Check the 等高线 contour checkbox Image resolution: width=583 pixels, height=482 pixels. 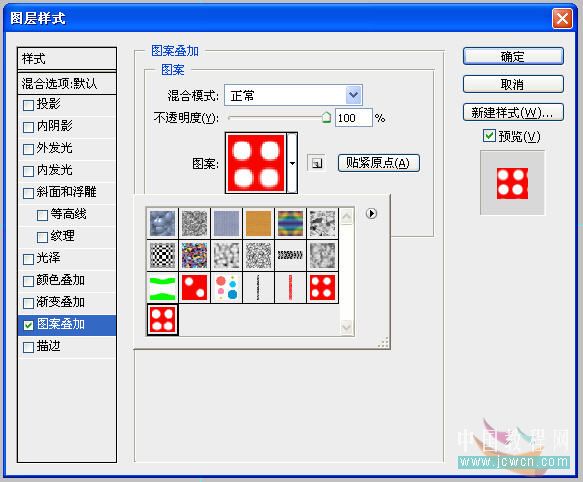(x=42, y=215)
